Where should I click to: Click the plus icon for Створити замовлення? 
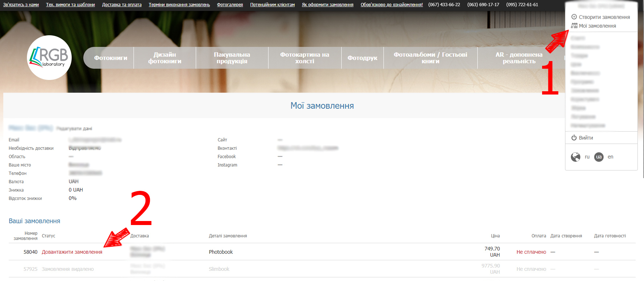(574, 17)
